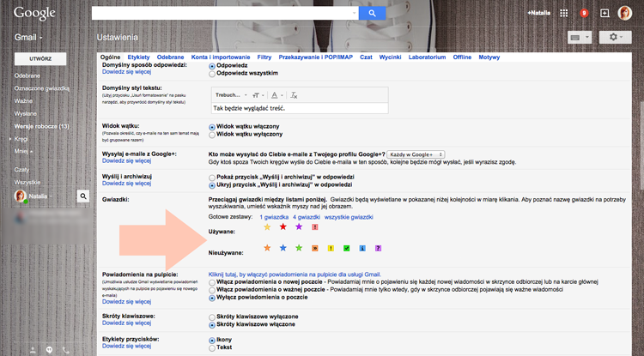The image size is (644, 356).
Task: Open the +Natalia profile link
Action: pyautogui.click(x=539, y=13)
